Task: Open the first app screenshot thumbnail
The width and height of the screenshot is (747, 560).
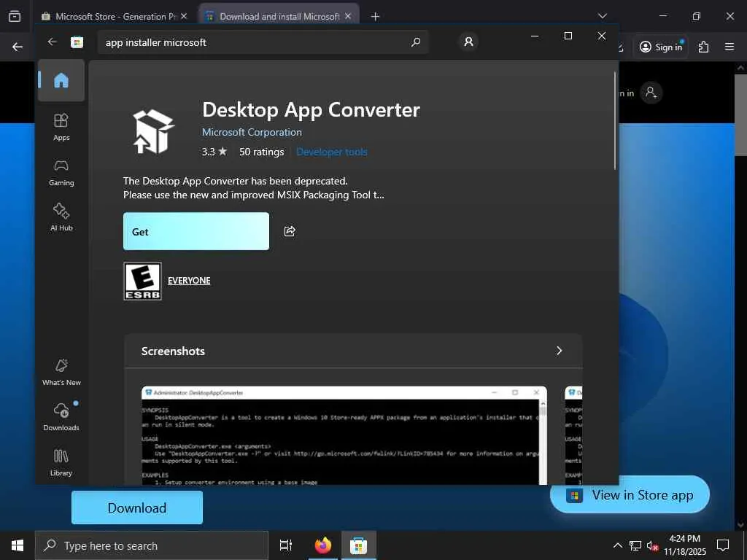Action: (x=344, y=436)
